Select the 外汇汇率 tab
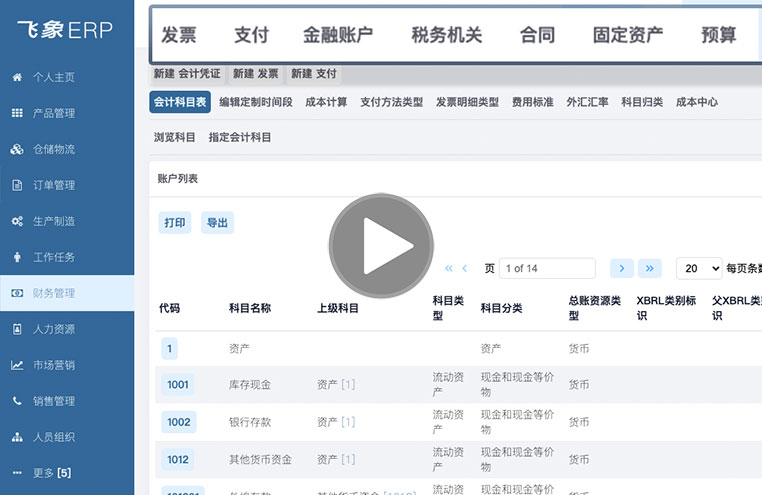The image size is (762, 495). click(587, 102)
